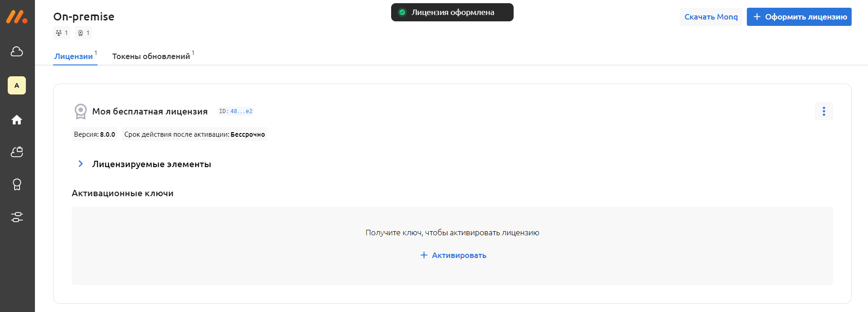The image size is (868, 312).
Task: Open the On-premise cloud-box sidebar icon
Action: 17,152
